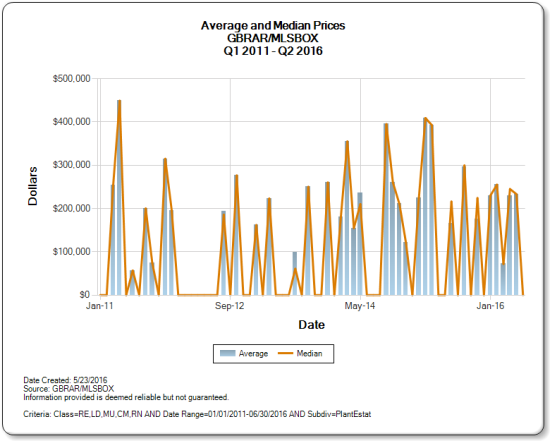Viewport: 550px width, 441px height.
Task: Click the Jan-16 x-axis label
Action: [490, 306]
